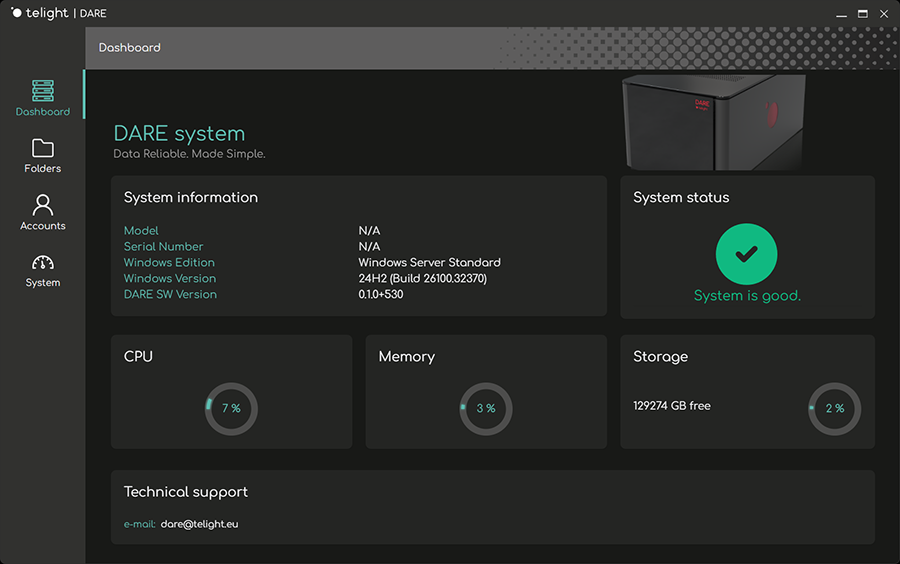Open System via the gauge icon
The height and width of the screenshot is (564, 900).
click(42, 262)
